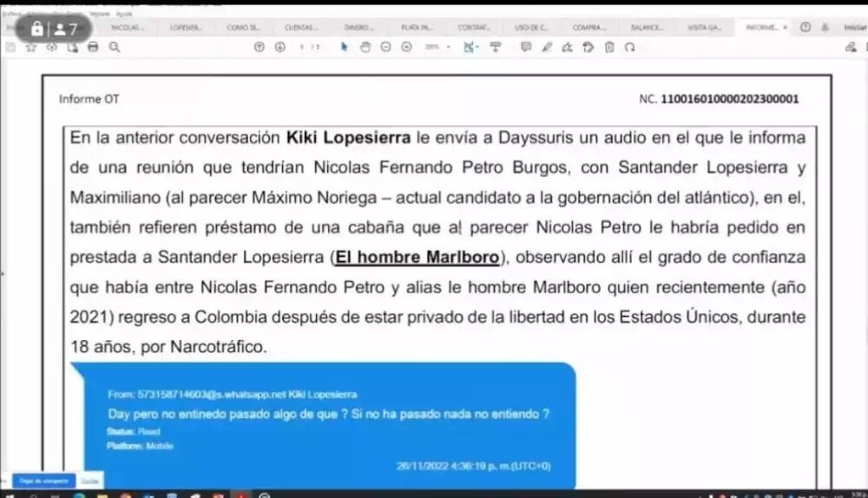
Task: Switch to the COMO SE tab
Action: click(x=243, y=27)
